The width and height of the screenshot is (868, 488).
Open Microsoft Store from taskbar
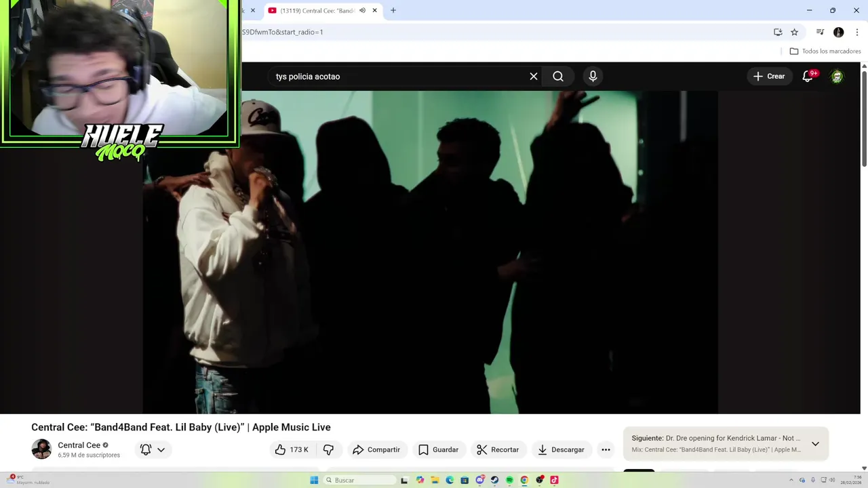tap(465, 480)
